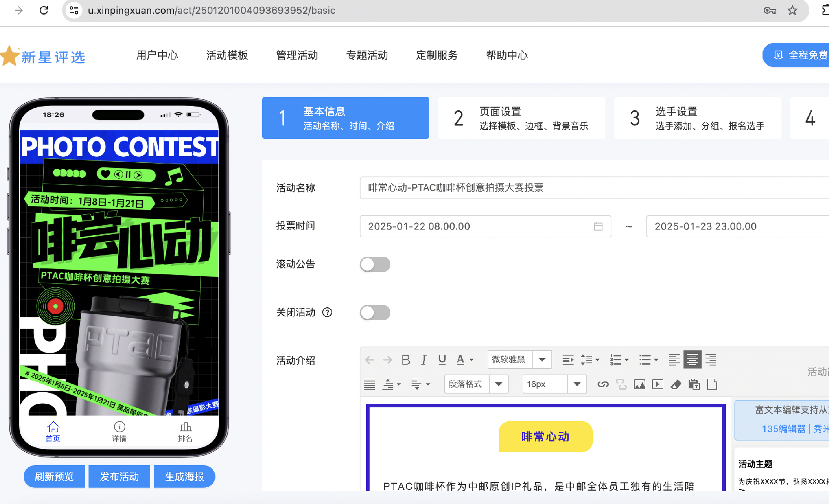The width and height of the screenshot is (829, 504).
Task: Insert hyperlink with the link icon
Action: pos(603,384)
